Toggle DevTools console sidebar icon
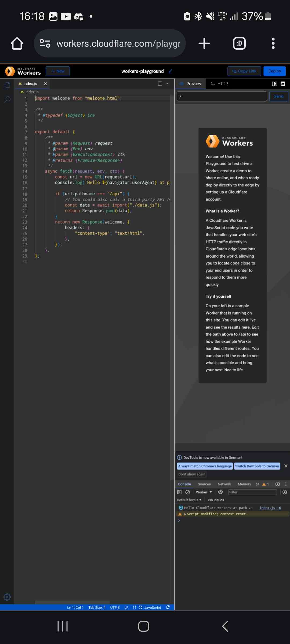This screenshot has height=644, width=290. coord(179,492)
